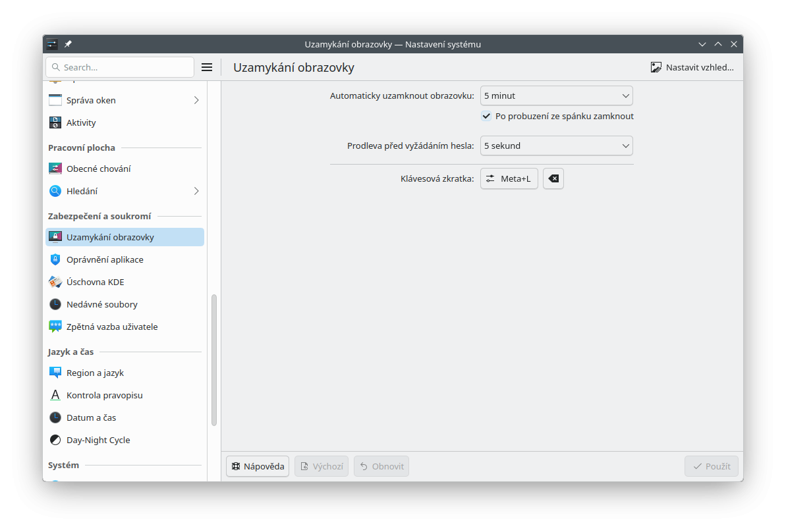Open the 'Automaticky uzamknout obrazovku' dropdown
Image resolution: width=786 pixels, height=532 pixels.
point(556,95)
